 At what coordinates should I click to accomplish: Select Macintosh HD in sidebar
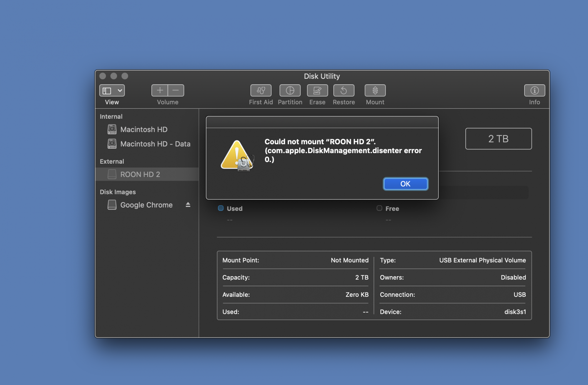click(143, 130)
